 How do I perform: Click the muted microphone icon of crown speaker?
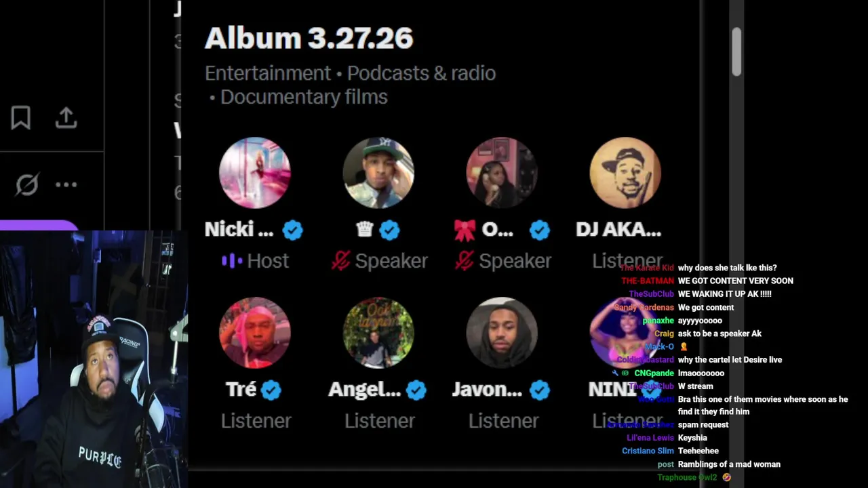[340, 260]
